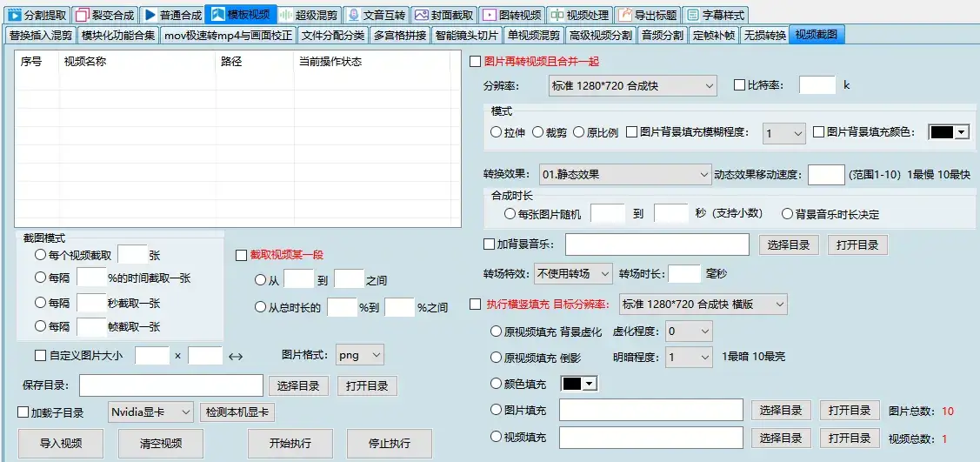
Task: Click the 导入视频 button
Action: point(61,443)
